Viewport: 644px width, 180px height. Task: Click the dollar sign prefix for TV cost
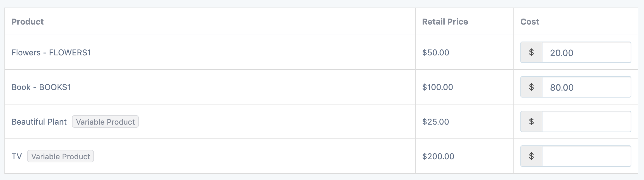[531, 156]
